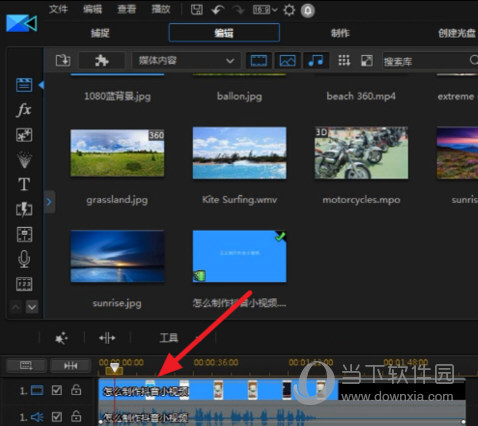
Task: Click the split clip icon
Action: 107,338
